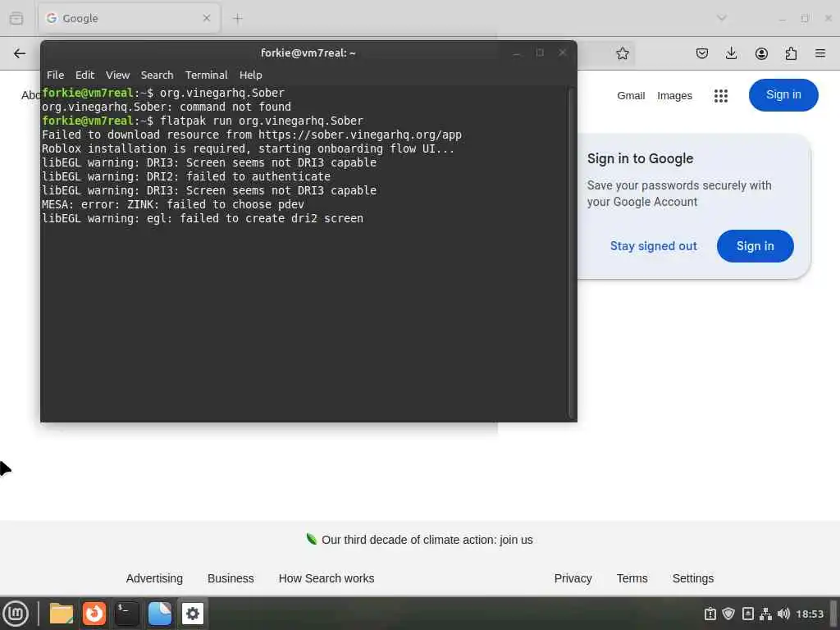Click the clipboard tray icon

[710, 614]
